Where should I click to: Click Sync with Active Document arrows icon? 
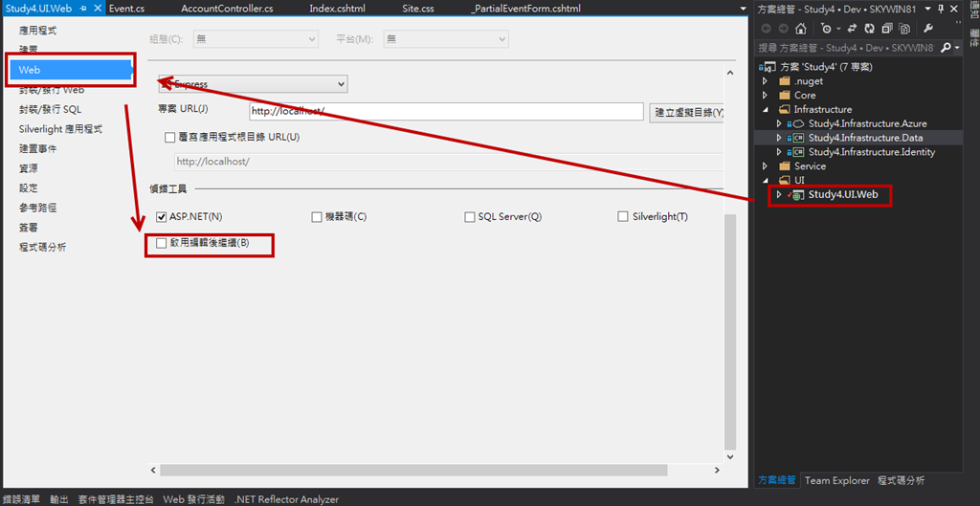pyautogui.click(x=851, y=29)
